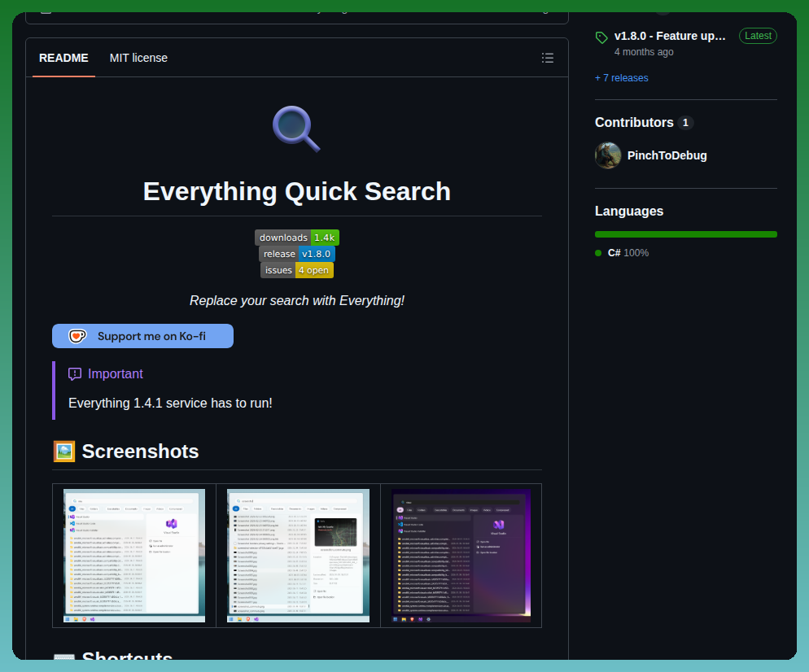
Task: Click "Replace your search with Everything!" tagline
Action: pyautogui.click(x=297, y=301)
